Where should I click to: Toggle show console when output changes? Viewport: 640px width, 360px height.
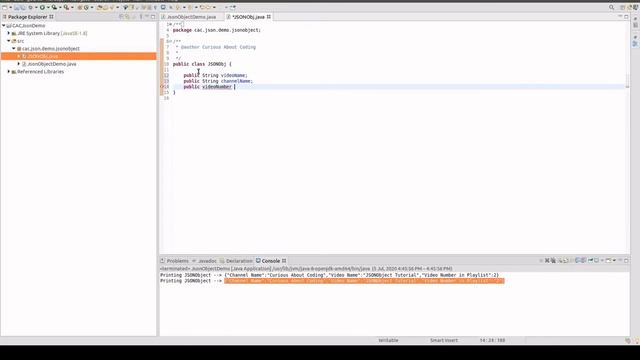pos(578,260)
